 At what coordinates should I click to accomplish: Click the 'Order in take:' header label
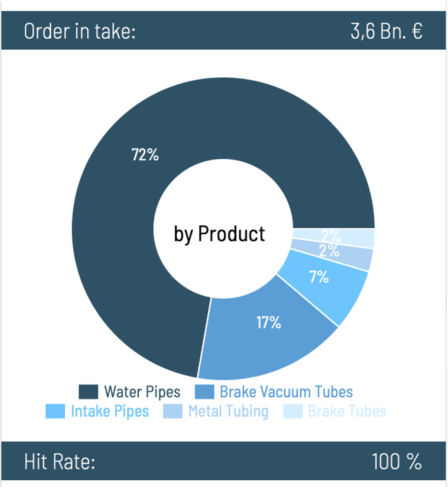tap(80, 31)
